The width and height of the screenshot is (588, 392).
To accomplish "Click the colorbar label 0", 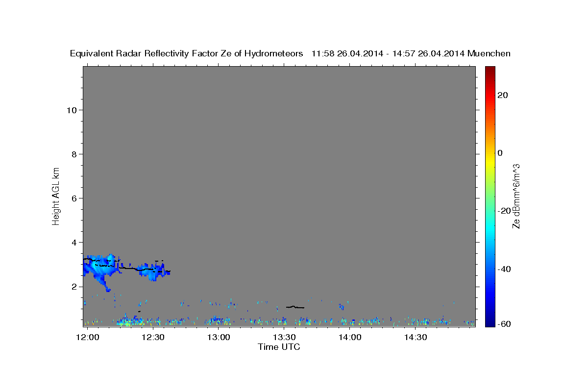I will 500,153.
